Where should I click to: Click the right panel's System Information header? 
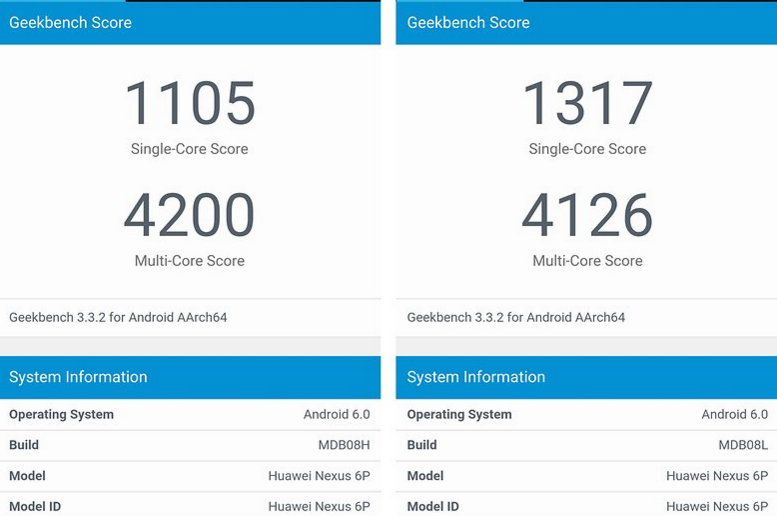tap(586, 377)
